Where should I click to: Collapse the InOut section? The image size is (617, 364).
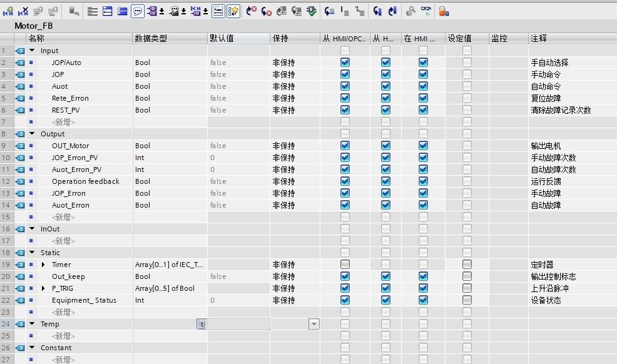click(33, 229)
